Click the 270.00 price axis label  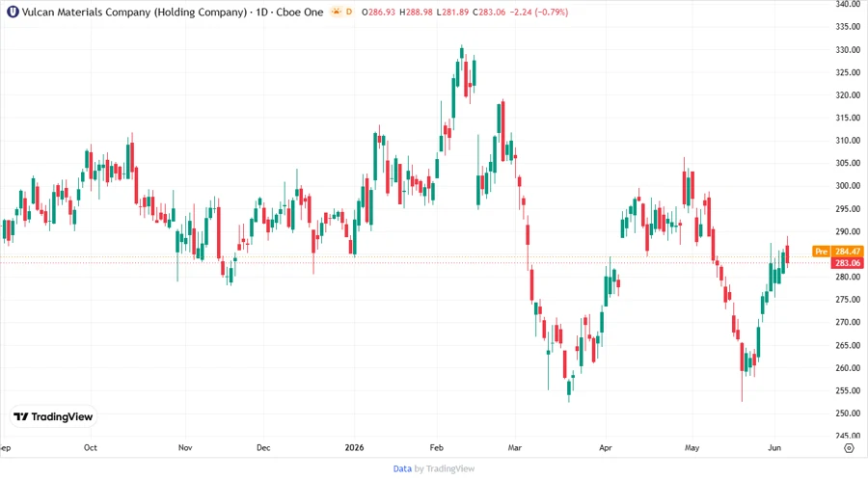coord(848,322)
